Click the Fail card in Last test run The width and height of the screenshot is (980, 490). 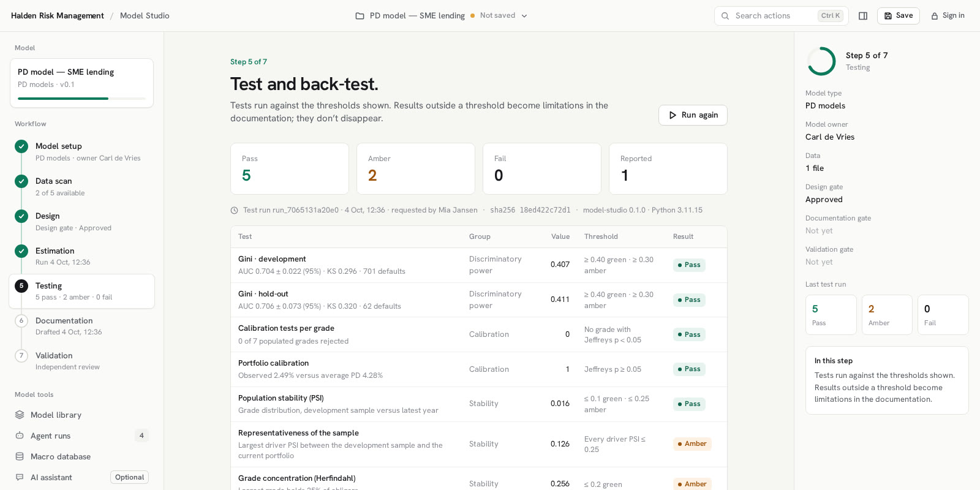(x=943, y=315)
